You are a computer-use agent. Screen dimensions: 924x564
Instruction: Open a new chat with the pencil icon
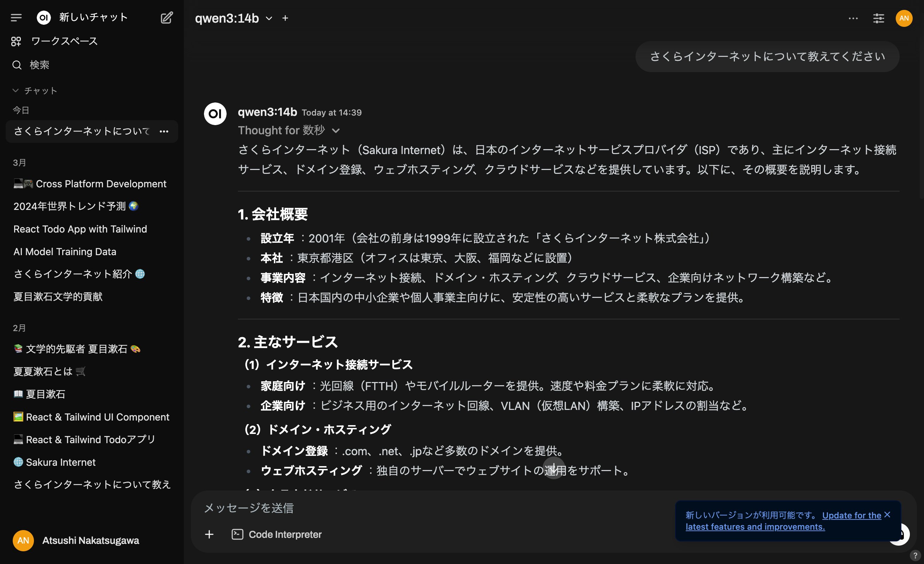tap(166, 18)
